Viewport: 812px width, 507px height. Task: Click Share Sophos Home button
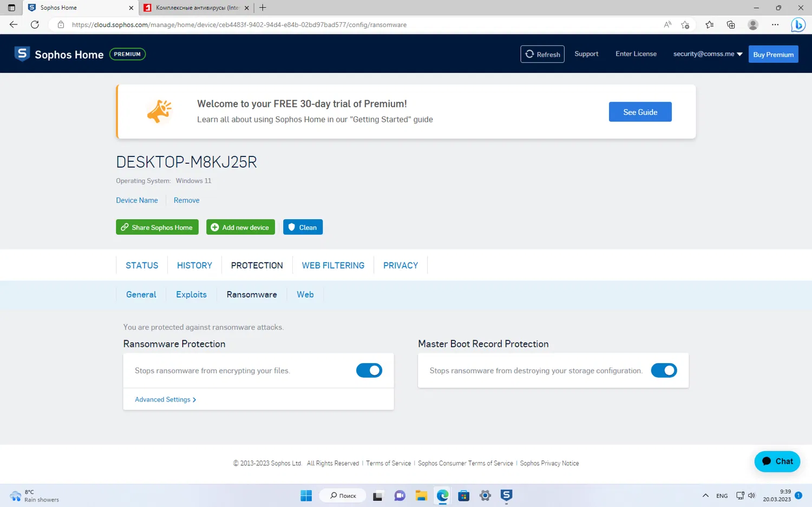point(157,227)
